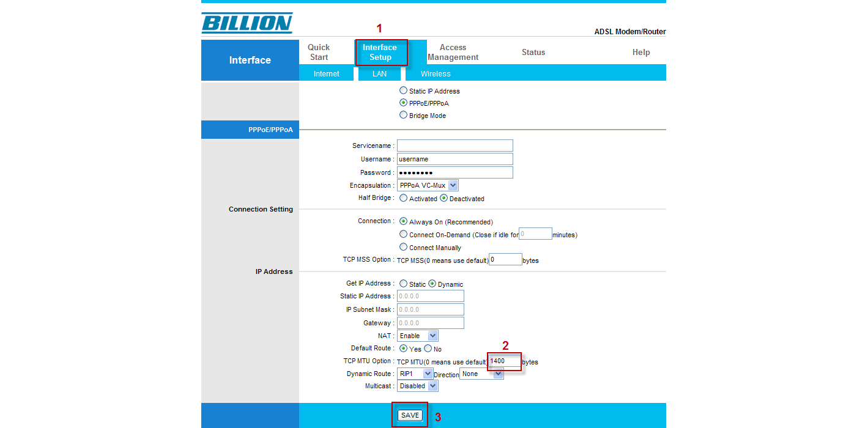The height and width of the screenshot is (428, 868).
Task: Click the SAVE button
Action: [410, 415]
